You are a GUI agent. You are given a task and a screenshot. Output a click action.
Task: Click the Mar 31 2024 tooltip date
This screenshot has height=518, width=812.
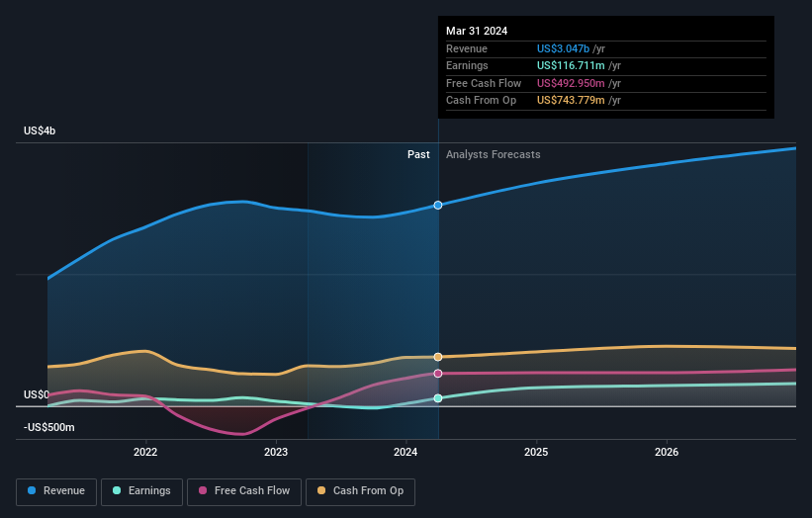pos(477,31)
